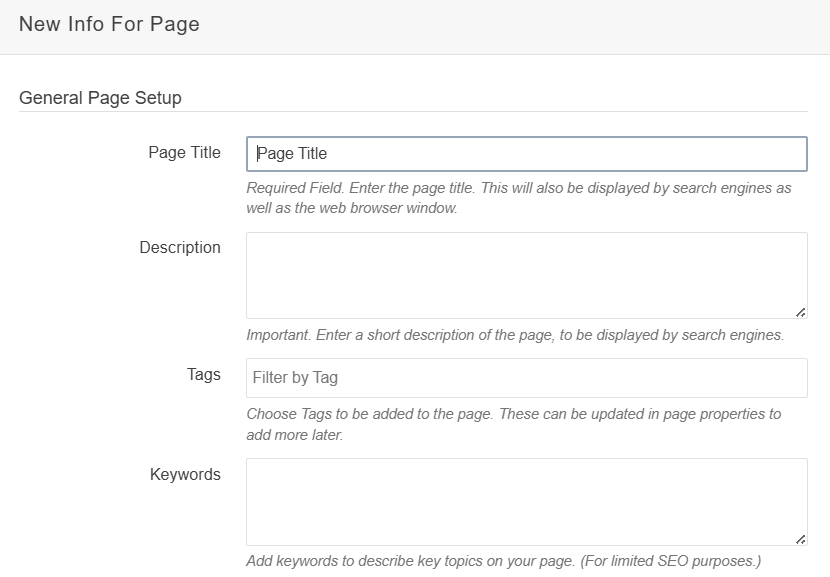The height and width of the screenshot is (577, 830).
Task: Click "add more later" text under Tags
Action: (x=294, y=435)
